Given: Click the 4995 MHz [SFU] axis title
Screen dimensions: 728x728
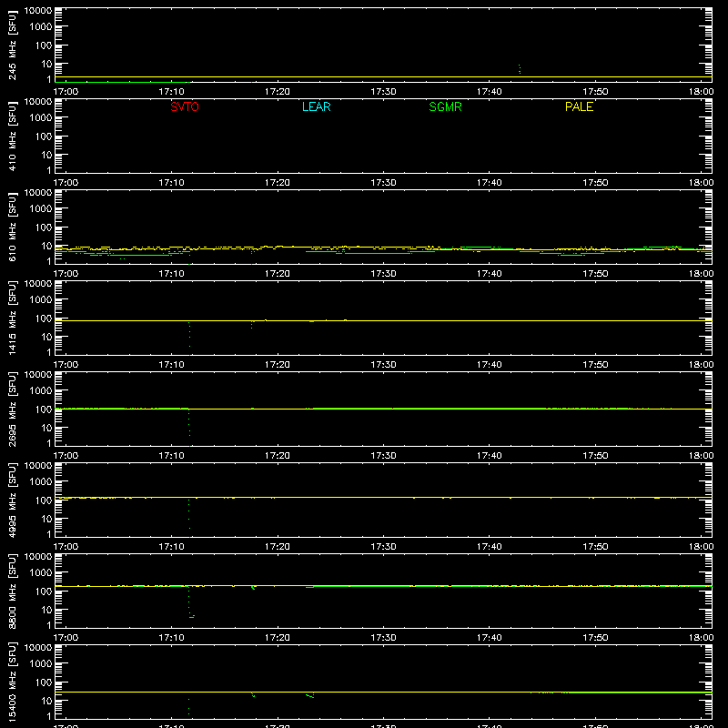Looking at the screenshot, I should point(12,500).
